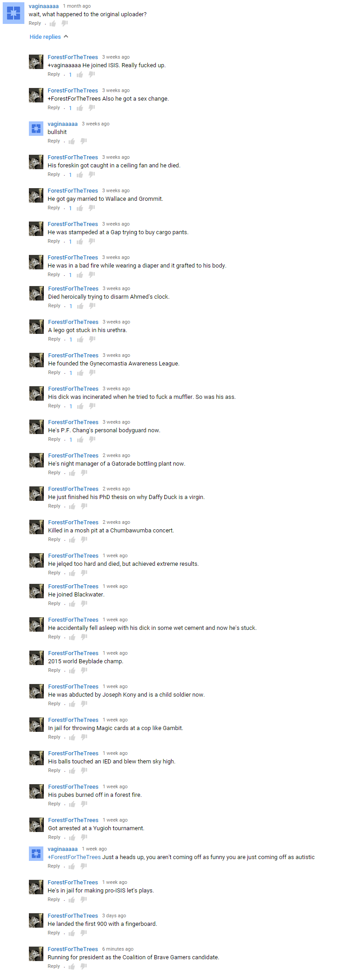The height and width of the screenshot is (980, 349).
Task: Like the 'He joined ISIS' comment
Action: [x=80, y=74]
